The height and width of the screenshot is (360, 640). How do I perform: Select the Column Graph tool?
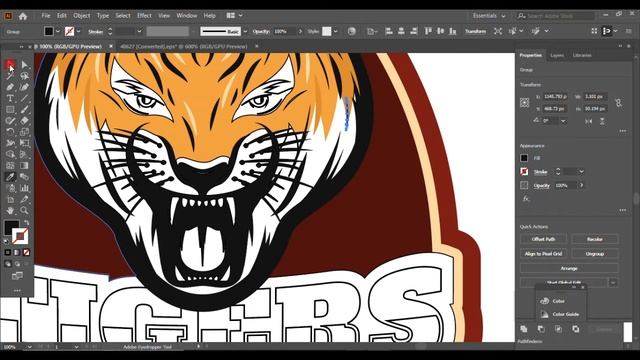(24, 188)
